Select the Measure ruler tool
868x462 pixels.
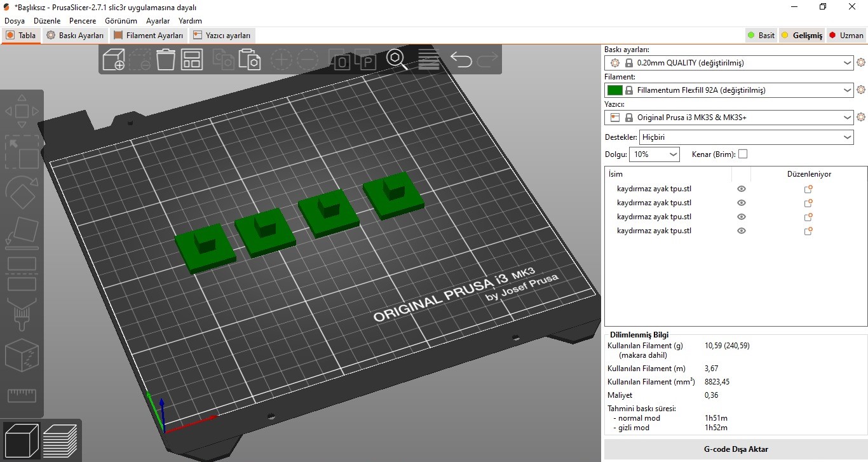click(22, 395)
